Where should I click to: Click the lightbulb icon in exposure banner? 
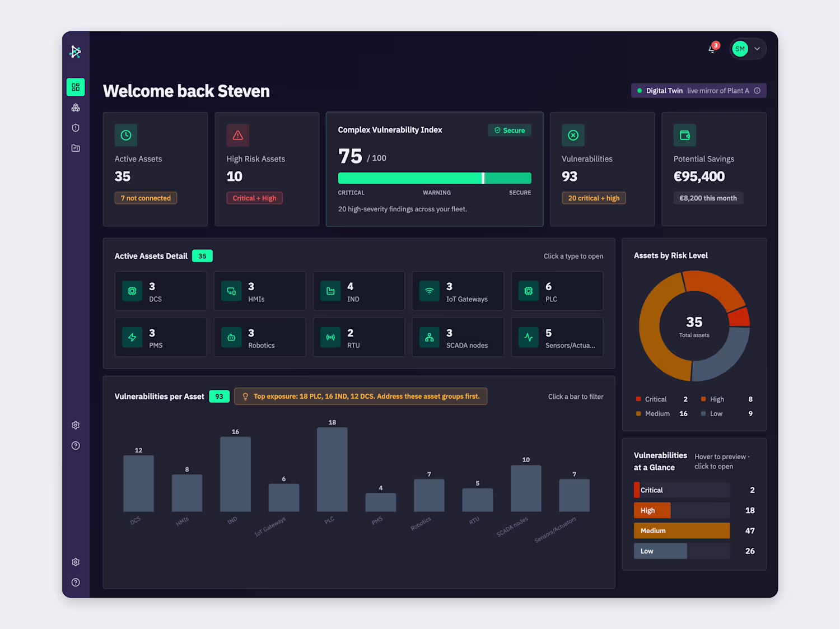coord(245,397)
